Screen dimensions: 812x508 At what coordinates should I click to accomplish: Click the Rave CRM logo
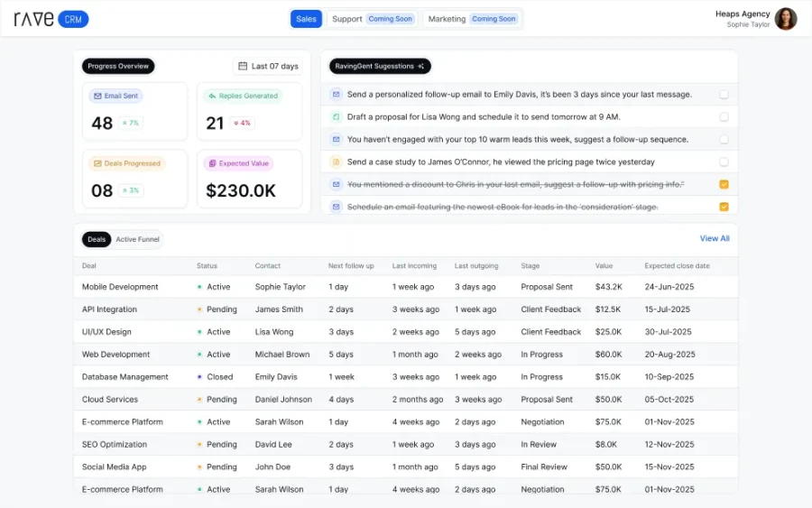(x=51, y=19)
